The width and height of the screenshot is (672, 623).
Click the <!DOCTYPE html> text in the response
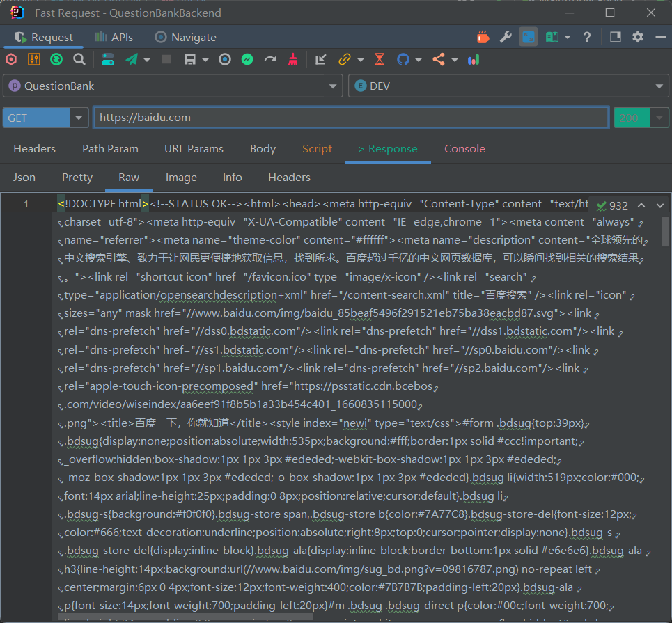click(x=103, y=204)
